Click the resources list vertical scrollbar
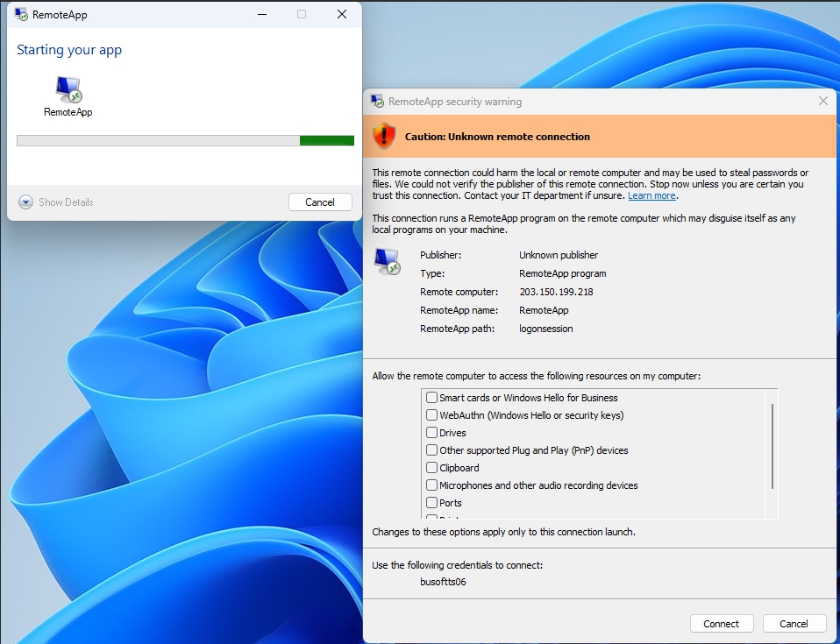 (x=772, y=445)
